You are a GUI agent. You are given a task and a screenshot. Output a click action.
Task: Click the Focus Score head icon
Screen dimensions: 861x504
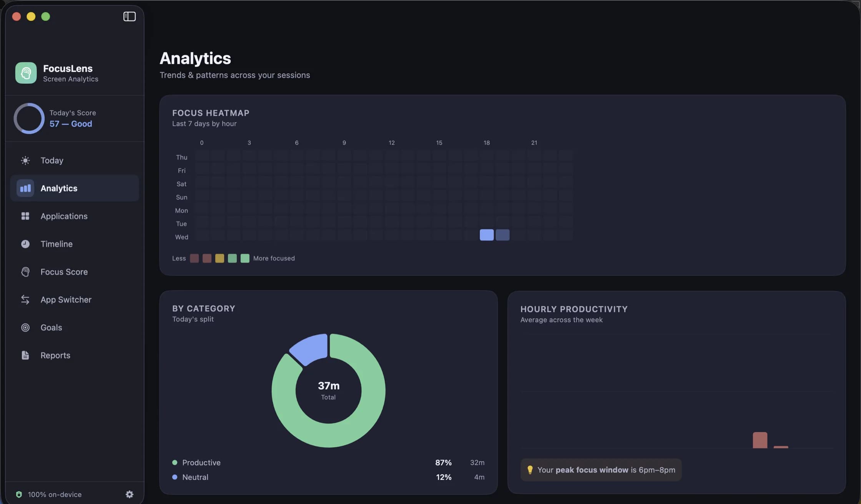coord(25,272)
